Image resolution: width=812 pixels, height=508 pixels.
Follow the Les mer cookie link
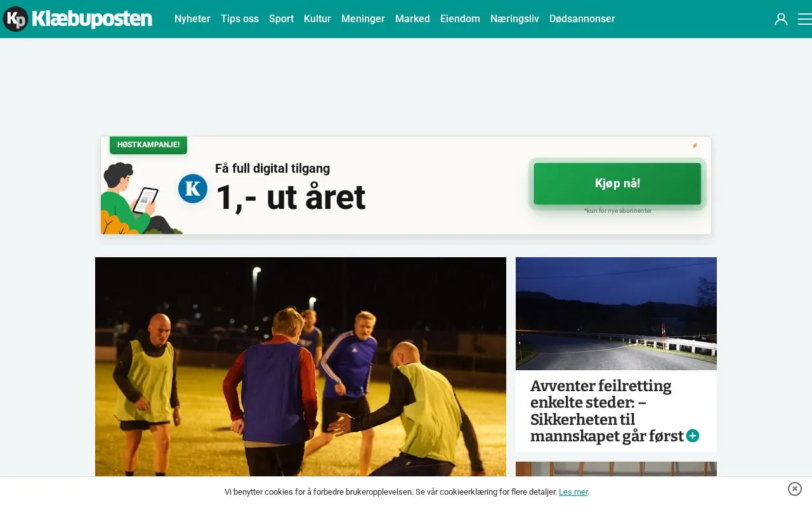[x=573, y=492]
